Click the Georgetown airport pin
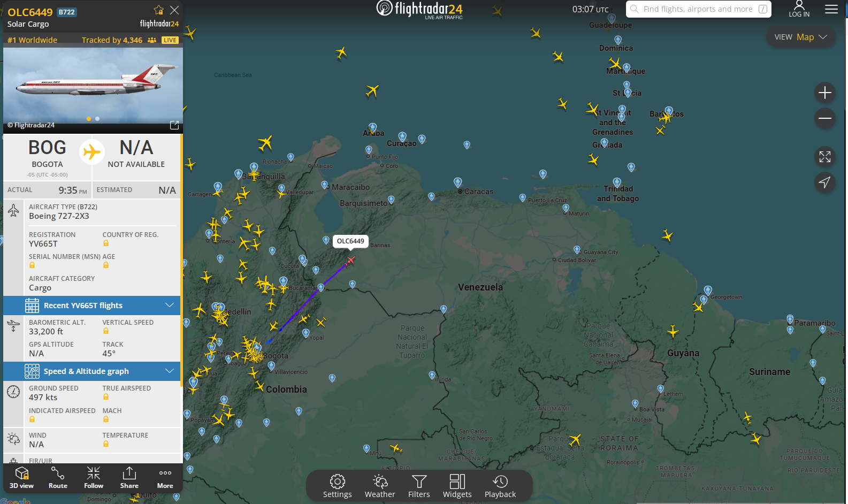848x504 pixels. [x=708, y=291]
